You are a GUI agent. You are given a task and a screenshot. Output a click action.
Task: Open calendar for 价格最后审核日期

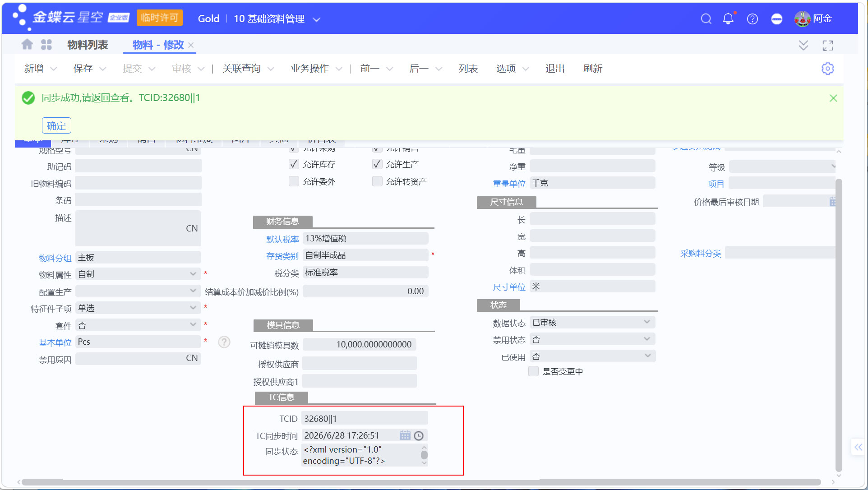pos(833,202)
